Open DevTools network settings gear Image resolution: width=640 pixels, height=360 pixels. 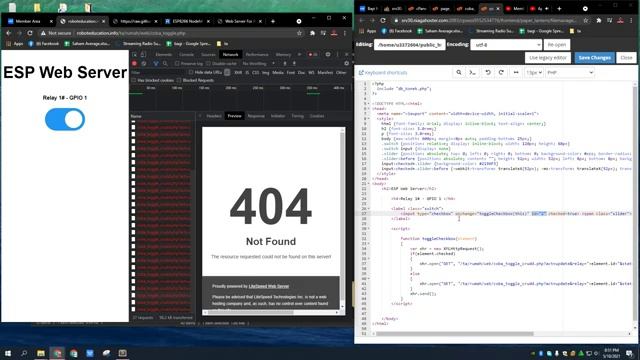347,64
